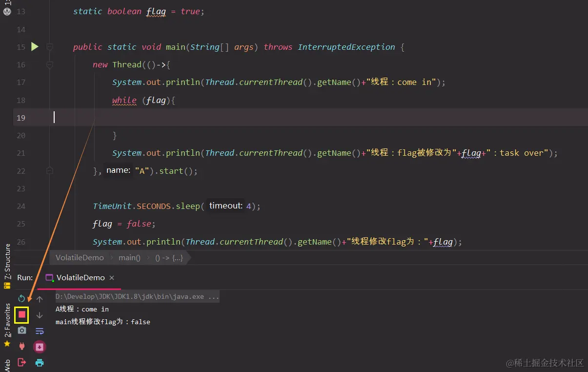Click the star icon beside Favorites
This screenshot has width=588, height=372.
(x=7, y=344)
